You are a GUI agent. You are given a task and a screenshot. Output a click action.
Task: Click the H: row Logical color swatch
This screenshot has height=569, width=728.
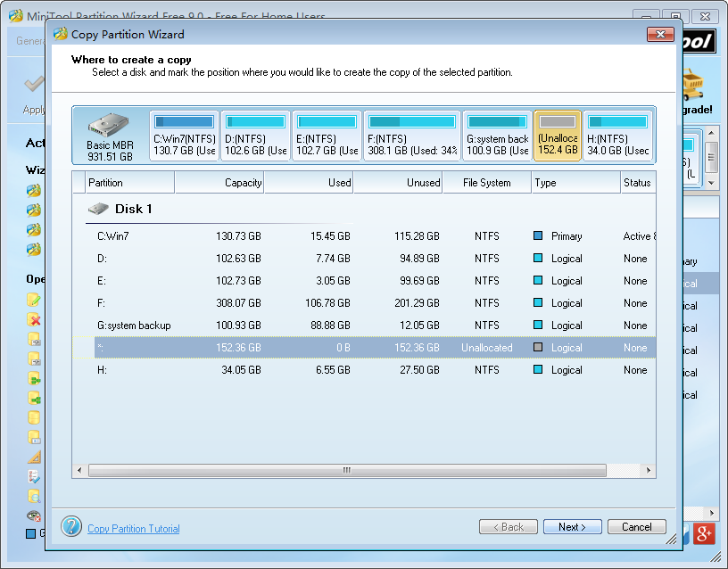(538, 369)
